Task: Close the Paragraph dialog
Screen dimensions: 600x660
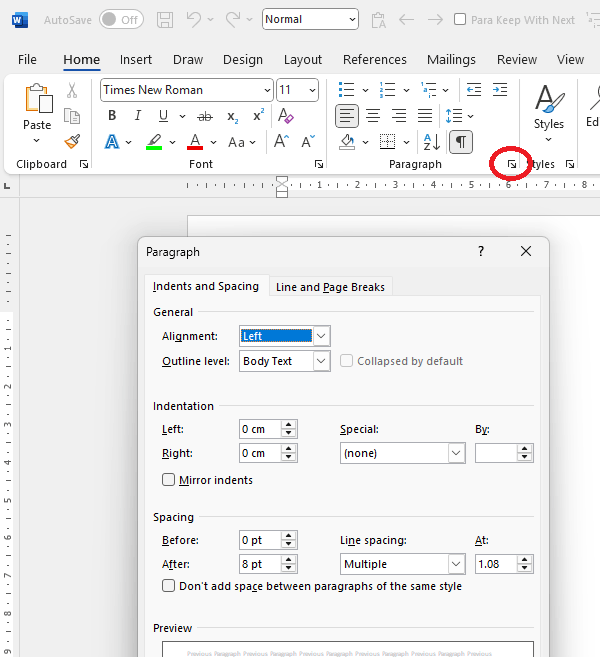Action: [525, 251]
